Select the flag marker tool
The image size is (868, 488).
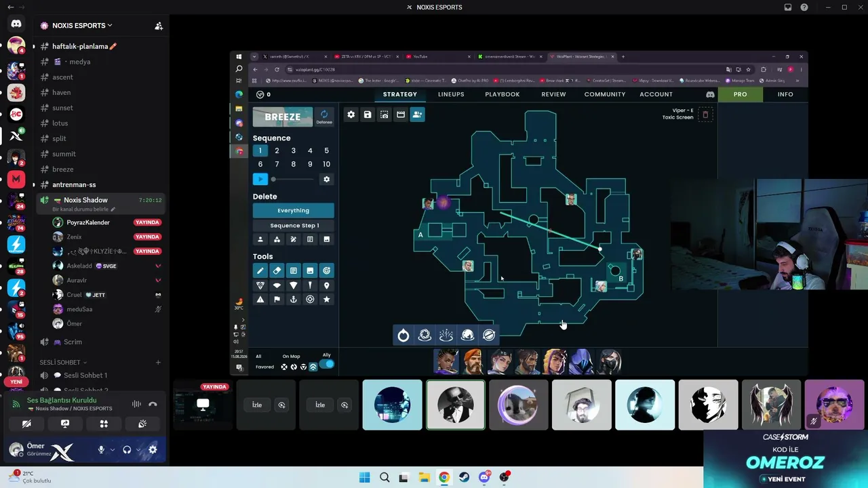277,300
